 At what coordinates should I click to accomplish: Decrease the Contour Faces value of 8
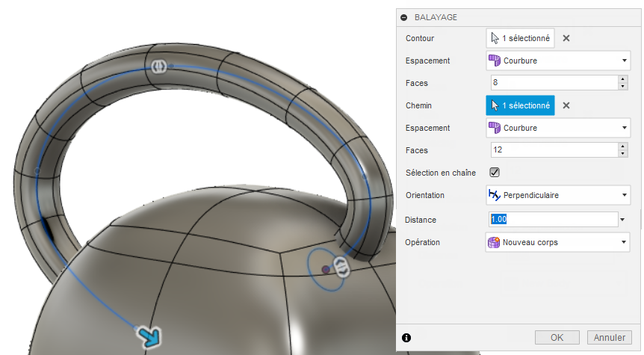pos(623,86)
